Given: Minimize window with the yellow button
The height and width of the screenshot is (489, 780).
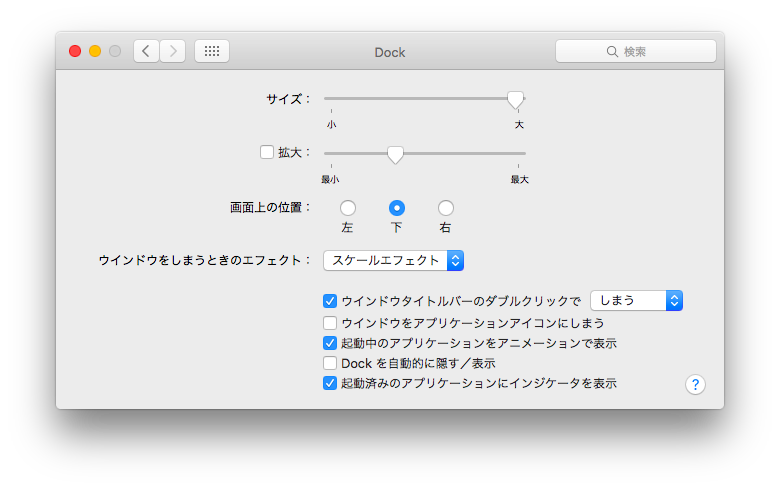Looking at the screenshot, I should 95,51.
